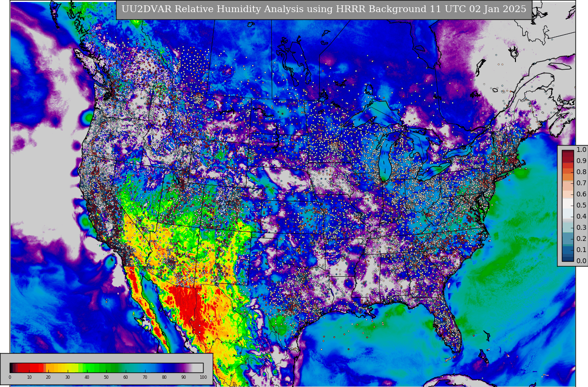Pick the light gray band near 100 on humidity colorbar
This screenshot has height=387, width=588.
[x=198, y=368]
